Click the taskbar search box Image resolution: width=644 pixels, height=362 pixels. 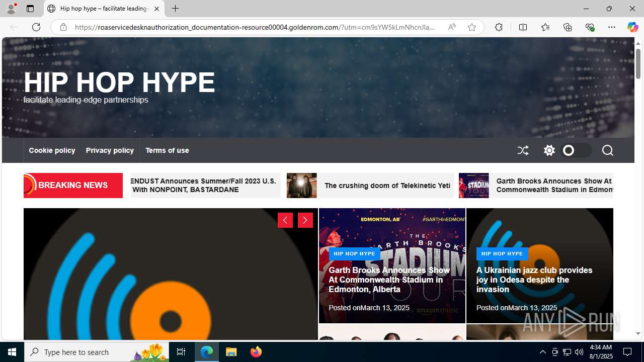click(98, 352)
